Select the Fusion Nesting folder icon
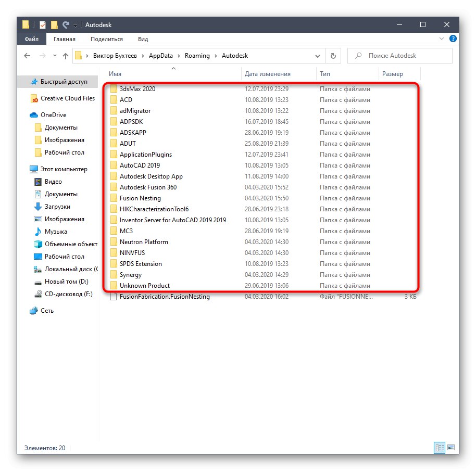476x471 pixels. [114, 198]
